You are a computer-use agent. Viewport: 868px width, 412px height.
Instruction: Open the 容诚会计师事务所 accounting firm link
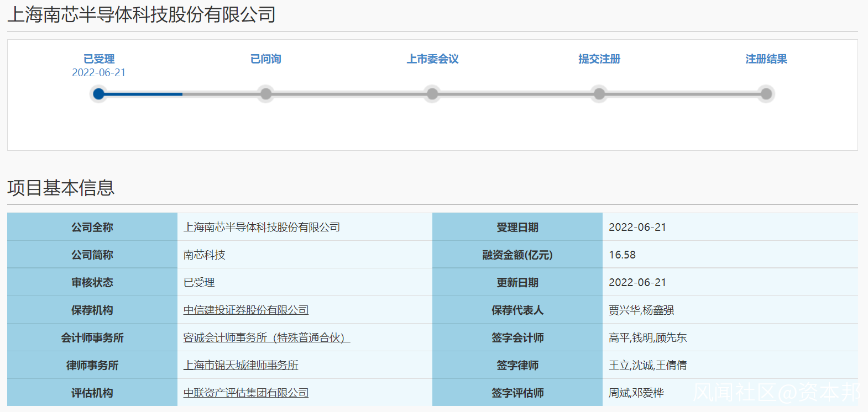tap(266, 338)
